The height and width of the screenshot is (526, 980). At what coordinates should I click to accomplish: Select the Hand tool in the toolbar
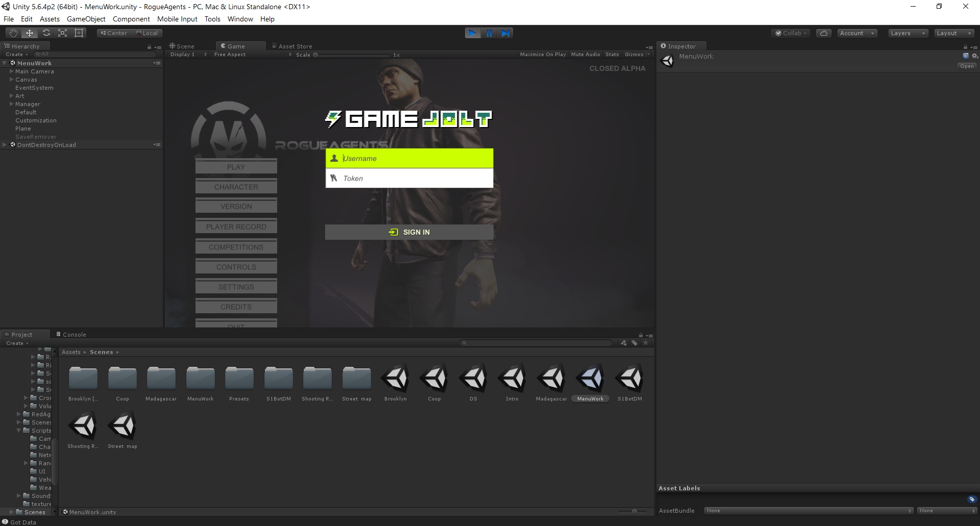(13, 33)
